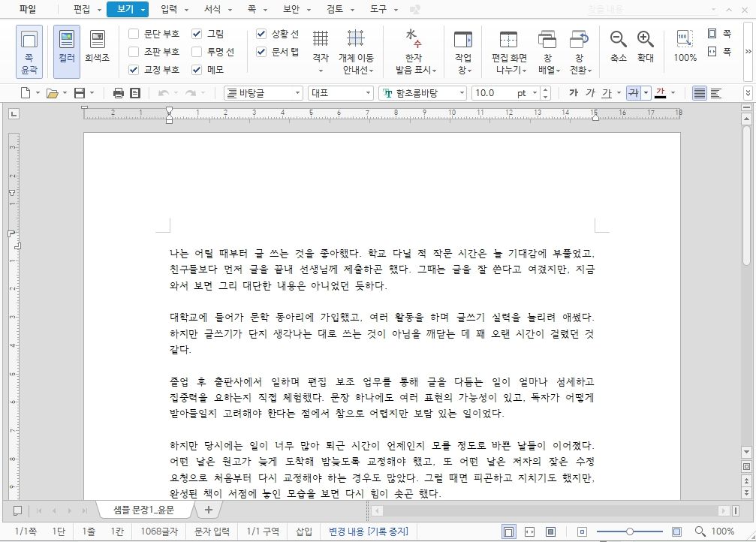
Task: Undo the last action
Action: pos(164,93)
